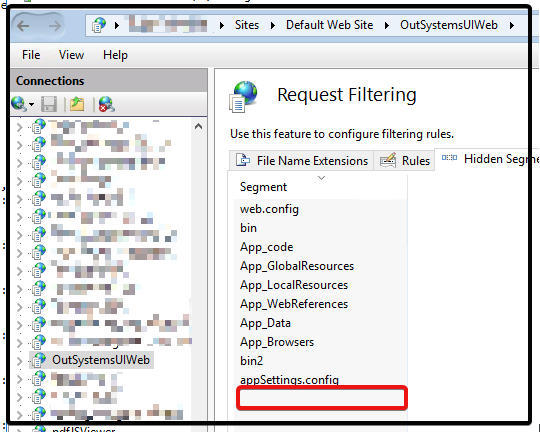Open the dropdown arrow after Sites breadcrumb
Viewport: 540px width, 432px height.
click(273, 25)
